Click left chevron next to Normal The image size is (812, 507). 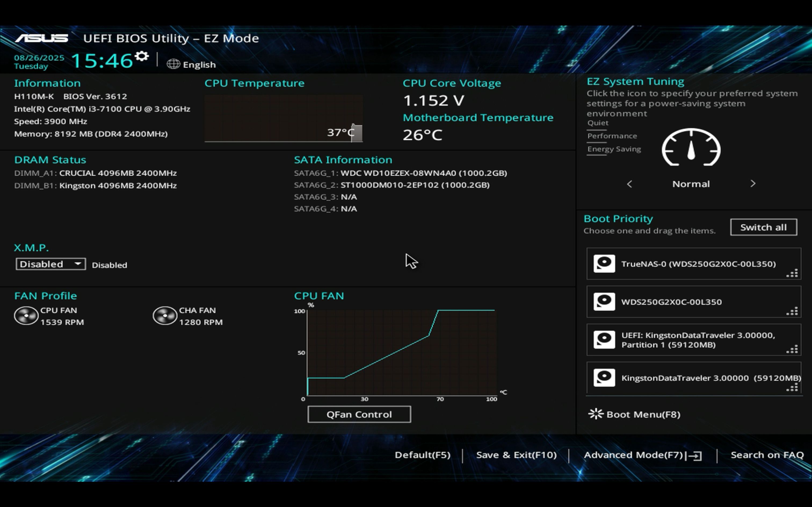tap(629, 184)
